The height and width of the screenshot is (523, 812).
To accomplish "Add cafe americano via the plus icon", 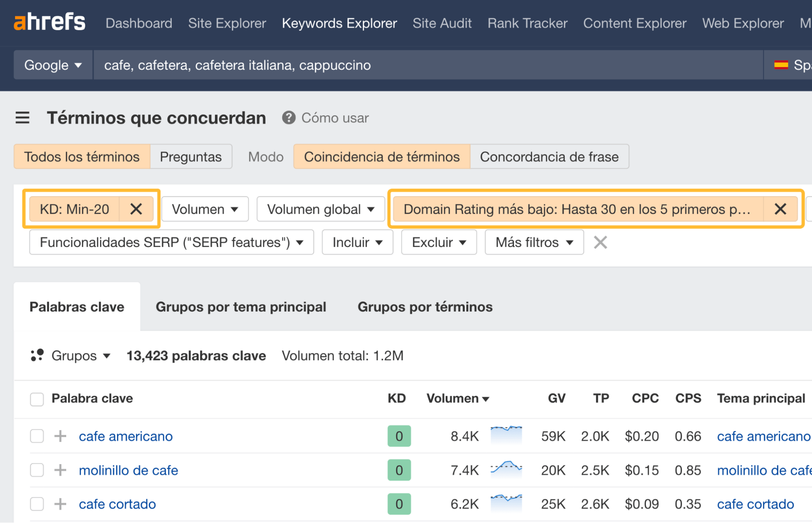I will 60,436.
